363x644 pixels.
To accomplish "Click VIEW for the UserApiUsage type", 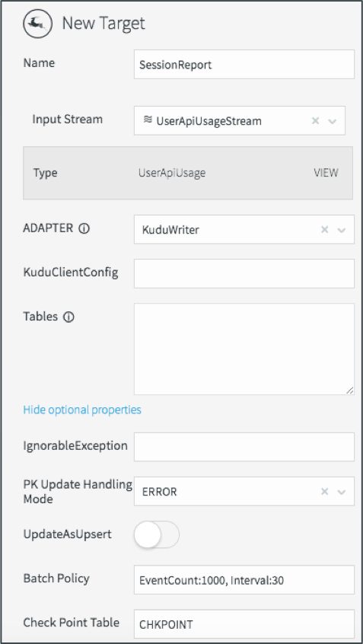I will pyautogui.click(x=326, y=173).
